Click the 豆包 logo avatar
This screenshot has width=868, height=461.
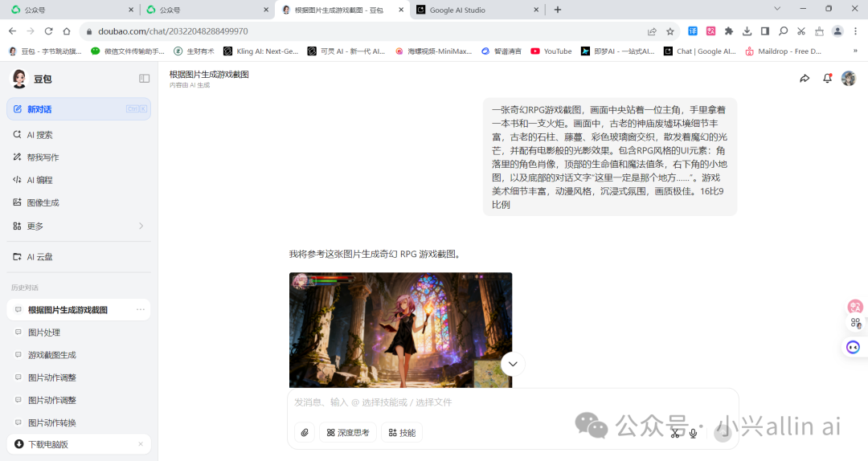pyautogui.click(x=19, y=79)
